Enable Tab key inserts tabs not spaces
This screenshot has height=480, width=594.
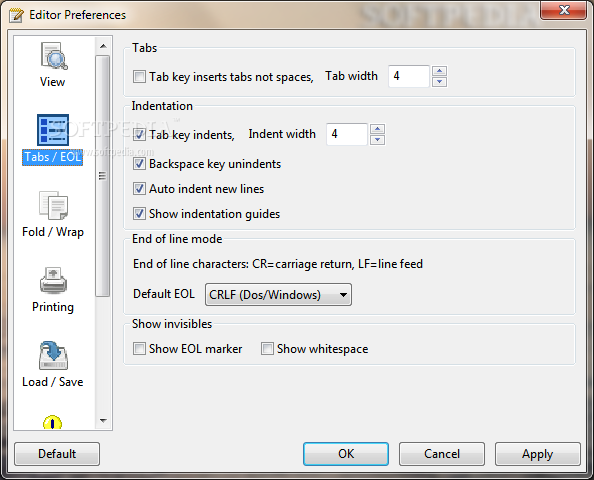(x=139, y=77)
